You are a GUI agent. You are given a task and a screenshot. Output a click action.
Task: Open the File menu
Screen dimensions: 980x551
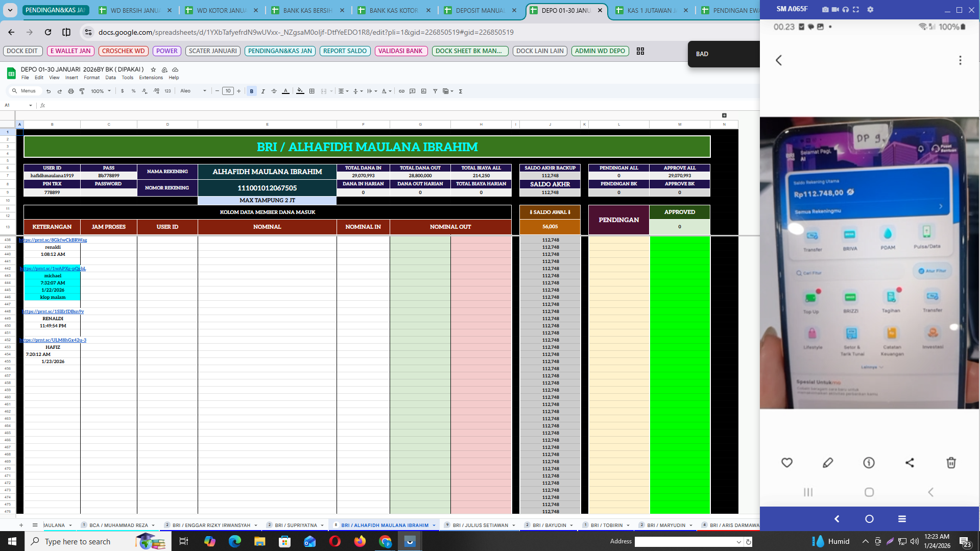point(25,78)
